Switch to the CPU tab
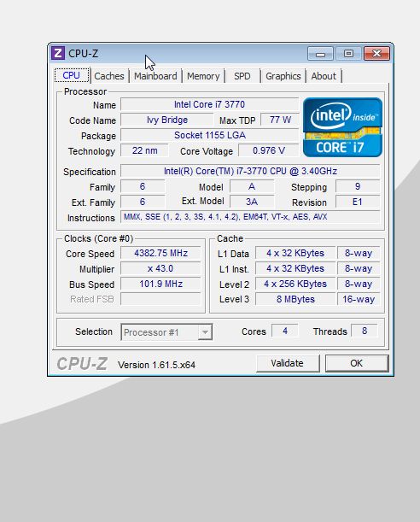The height and width of the screenshot is (522, 420). pos(72,75)
